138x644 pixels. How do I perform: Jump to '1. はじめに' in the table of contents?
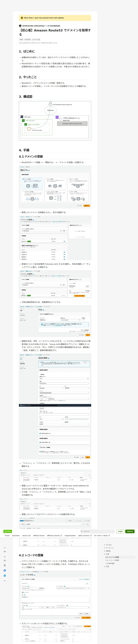coord(108,545)
